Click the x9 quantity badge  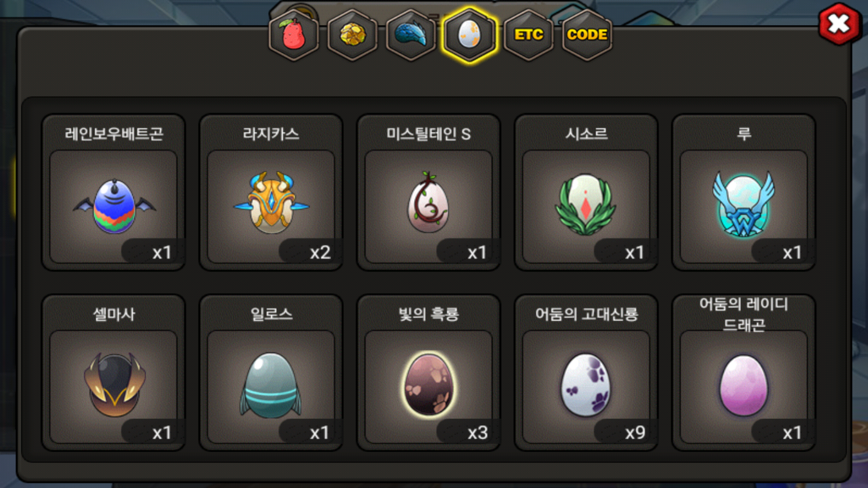click(x=635, y=432)
